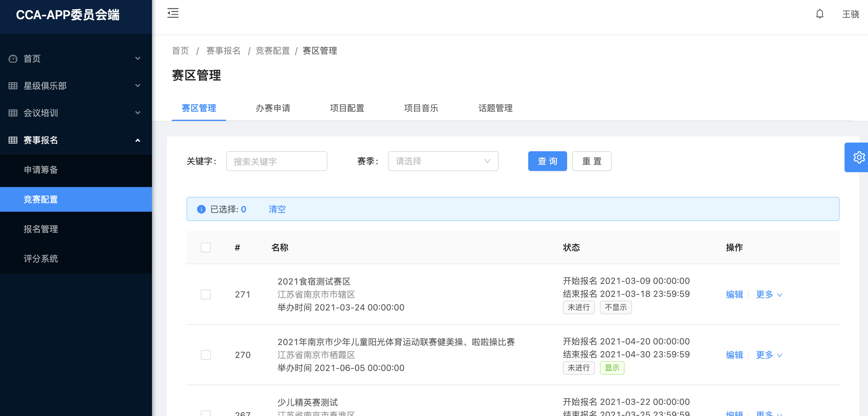Click 举办时间 2021-06-05 00:00:00 text

[341, 368]
